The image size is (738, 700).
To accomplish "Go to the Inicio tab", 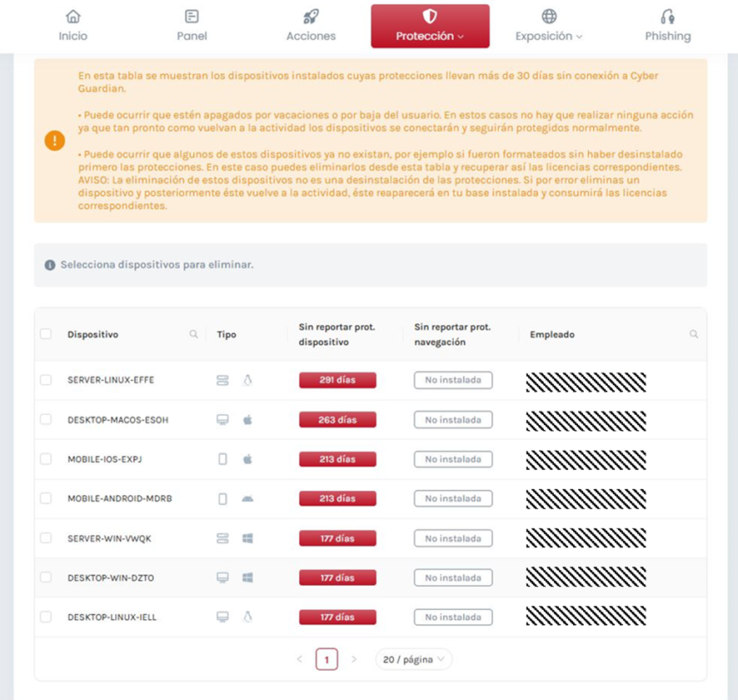I will [x=73, y=26].
